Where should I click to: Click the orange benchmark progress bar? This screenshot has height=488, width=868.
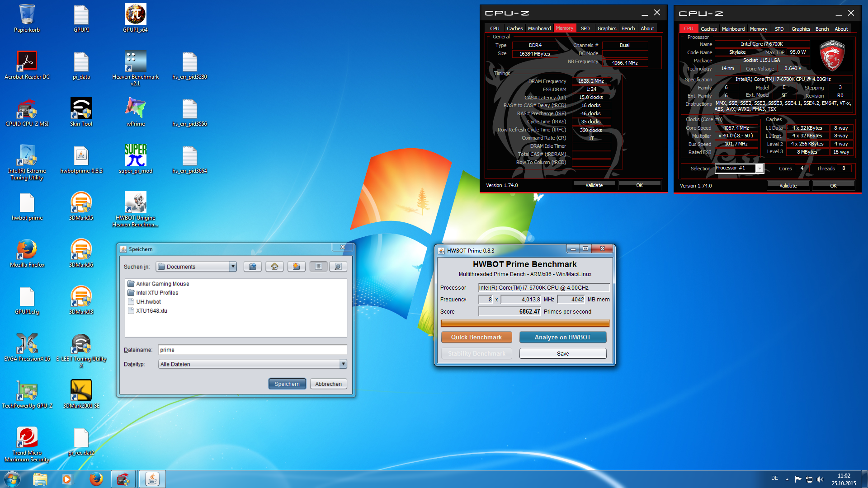click(525, 323)
